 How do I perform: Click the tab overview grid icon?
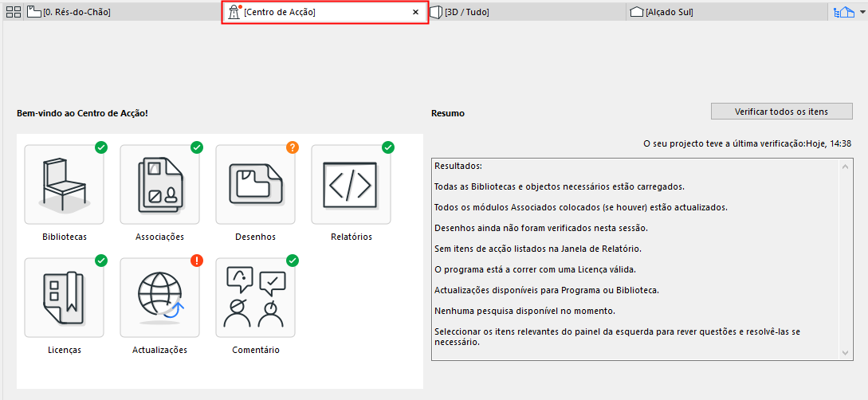[x=13, y=12]
